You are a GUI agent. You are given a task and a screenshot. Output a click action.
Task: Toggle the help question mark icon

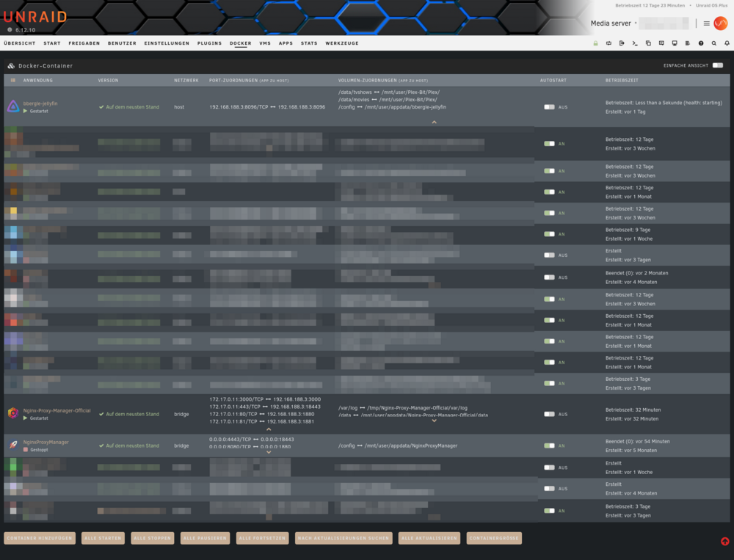[701, 43]
